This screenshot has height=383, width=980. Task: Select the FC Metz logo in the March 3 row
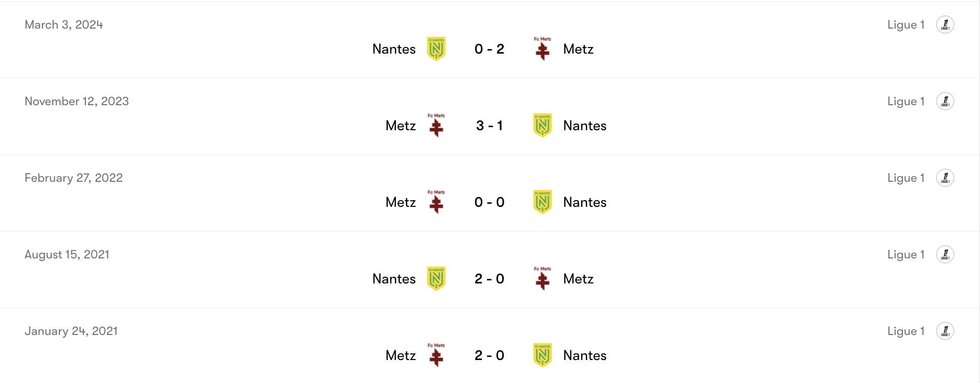click(x=542, y=49)
